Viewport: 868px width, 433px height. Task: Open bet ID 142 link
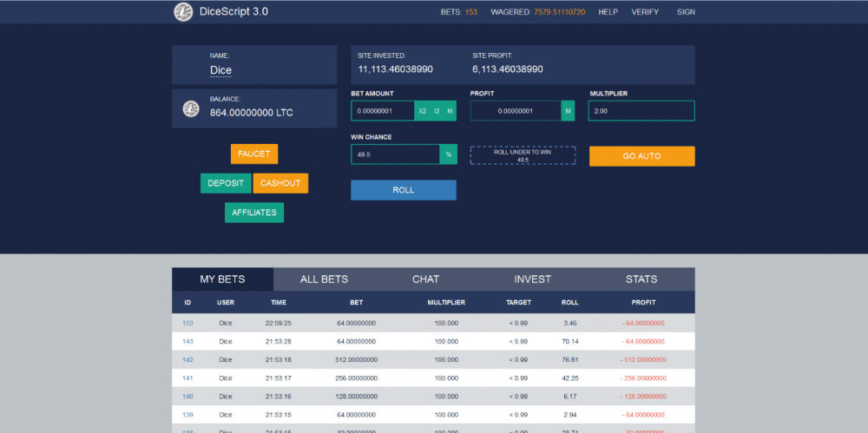(187, 359)
